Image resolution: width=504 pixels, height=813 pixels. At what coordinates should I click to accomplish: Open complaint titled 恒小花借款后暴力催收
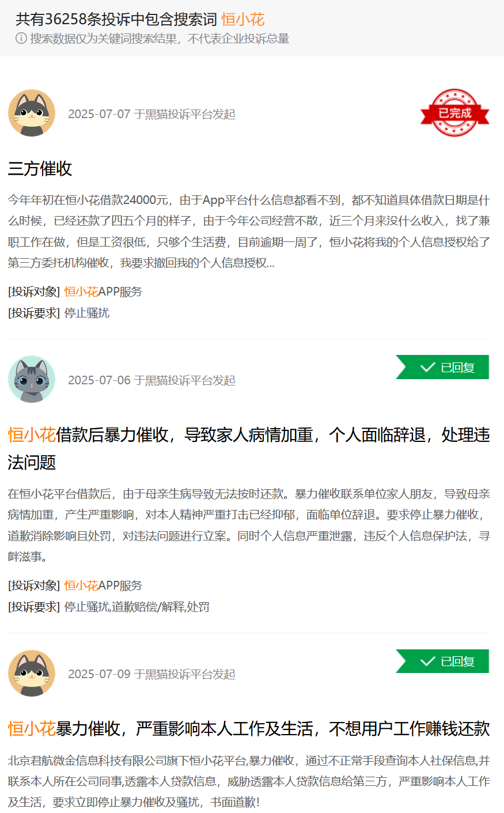(x=249, y=448)
